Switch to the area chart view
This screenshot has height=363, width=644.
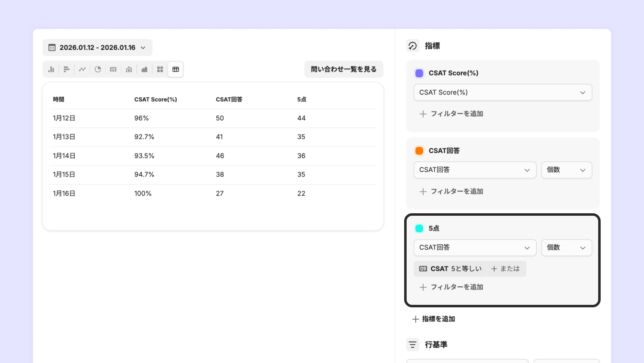pyautogui.click(x=144, y=69)
